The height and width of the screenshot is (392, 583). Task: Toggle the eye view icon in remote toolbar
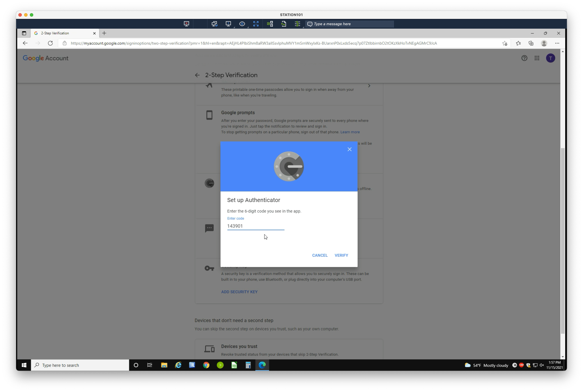pos(242,24)
